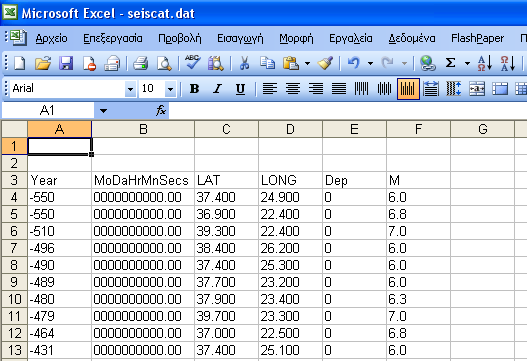Save the workbook with the floppy disk icon
Viewport: 527px width, 361px height.
[x=66, y=63]
